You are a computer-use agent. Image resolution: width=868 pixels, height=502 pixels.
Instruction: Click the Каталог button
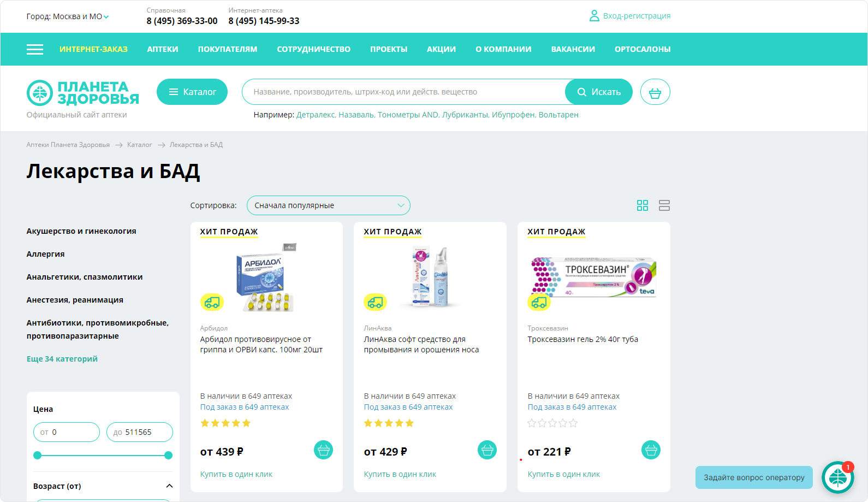point(192,92)
